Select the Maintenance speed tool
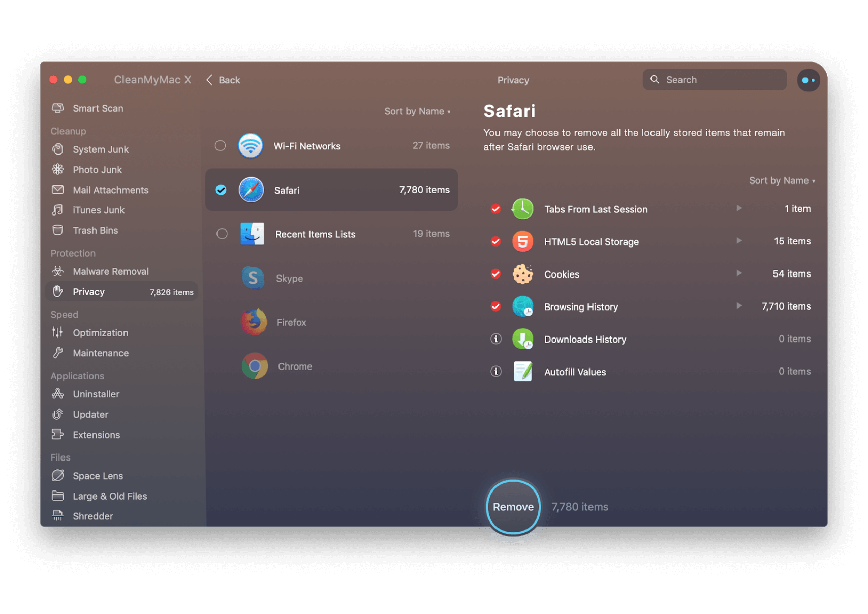The height and width of the screenshot is (614, 868). pyautogui.click(x=100, y=353)
